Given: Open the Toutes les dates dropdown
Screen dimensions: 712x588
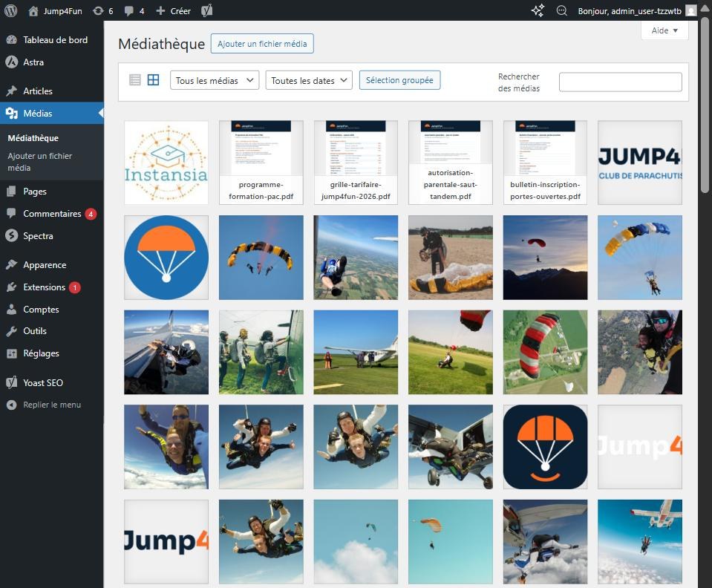Looking at the screenshot, I should (309, 80).
